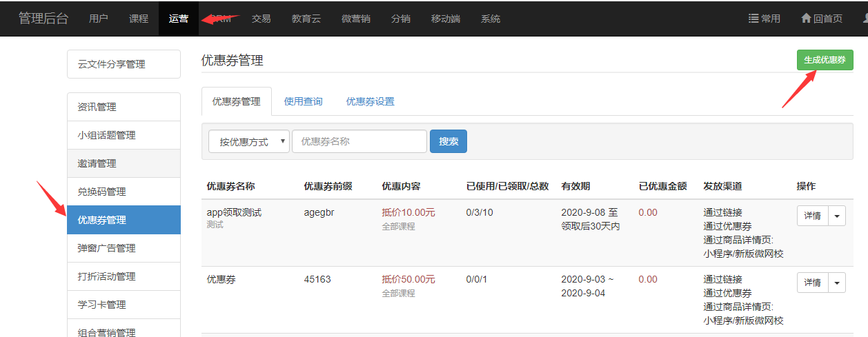
Task: Expand dropdown arrow next to 详情 for app领取测试
Action: [837, 216]
